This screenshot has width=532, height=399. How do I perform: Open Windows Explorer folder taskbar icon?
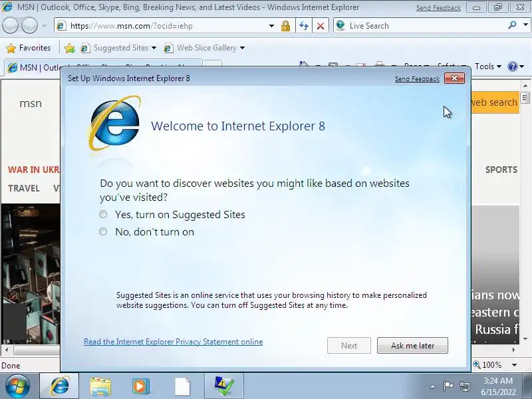(x=100, y=386)
